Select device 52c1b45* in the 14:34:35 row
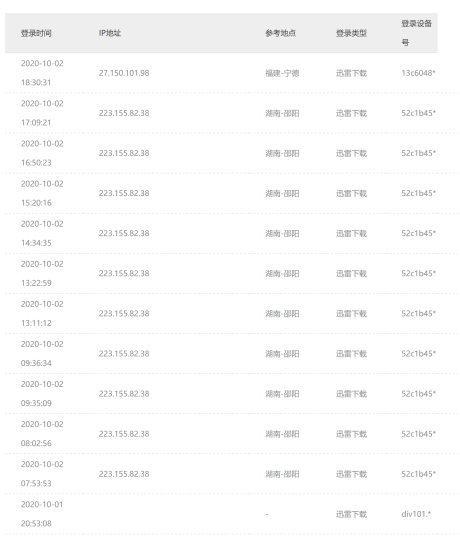Screen dimensions: 460x540 click(418, 233)
